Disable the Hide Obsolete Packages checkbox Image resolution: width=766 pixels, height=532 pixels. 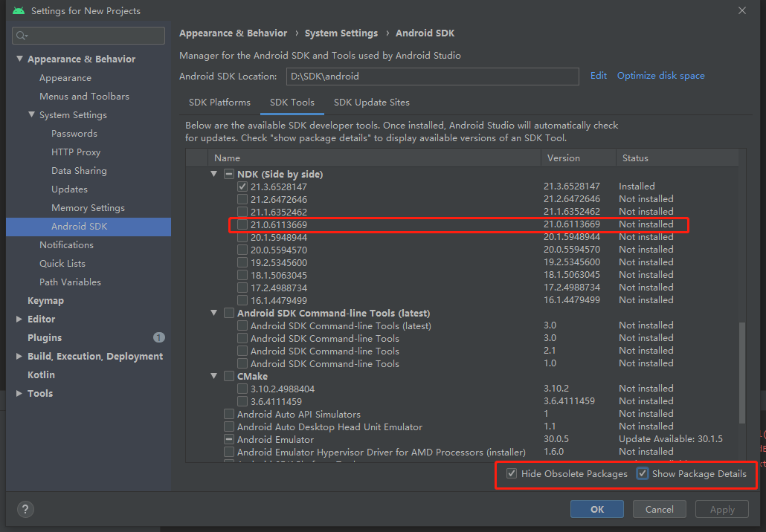(512, 473)
